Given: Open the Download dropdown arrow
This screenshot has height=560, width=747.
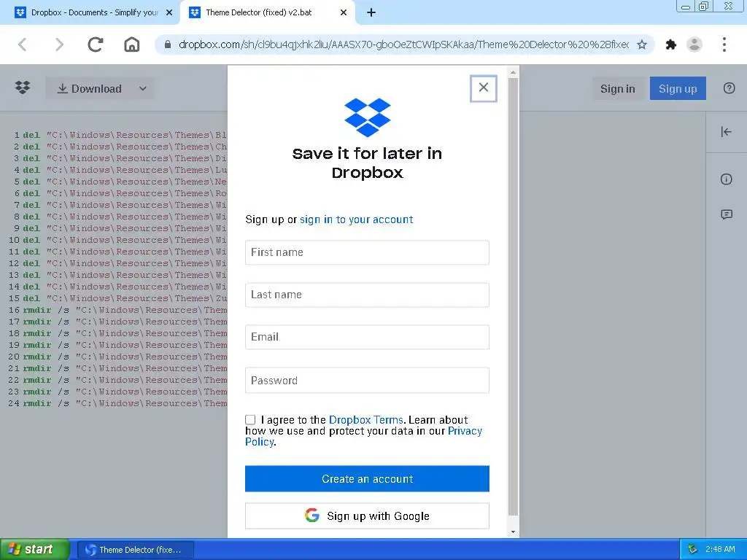Looking at the screenshot, I should [x=142, y=88].
